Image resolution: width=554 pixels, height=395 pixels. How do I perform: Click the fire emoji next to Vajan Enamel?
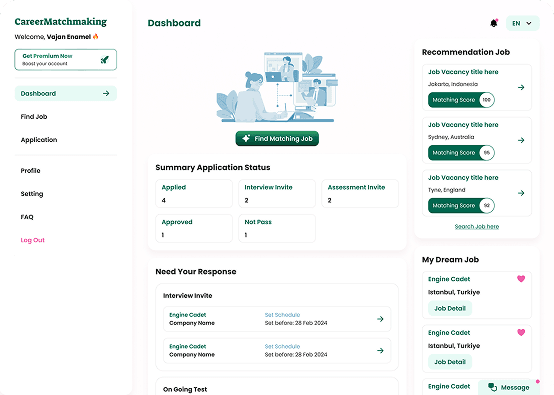click(95, 36)
